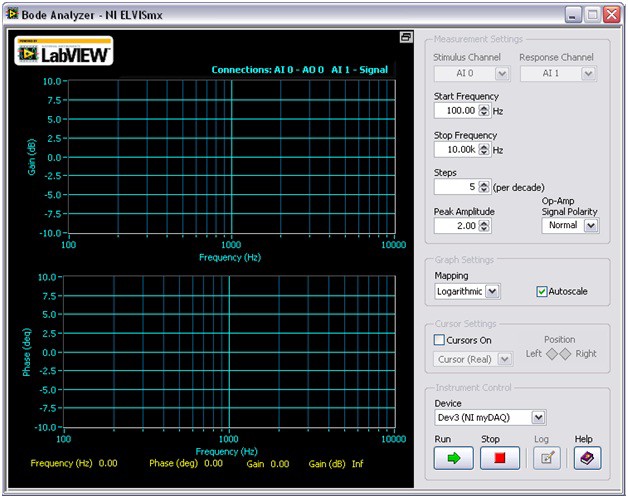Click the Stop Frequency value field
628x498 pixels.
(x=456, y=150)
